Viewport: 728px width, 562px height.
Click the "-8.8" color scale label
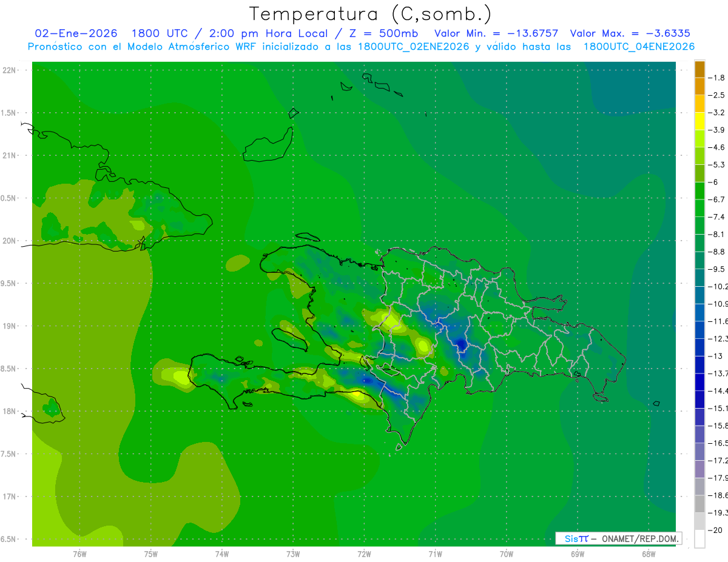716,252
